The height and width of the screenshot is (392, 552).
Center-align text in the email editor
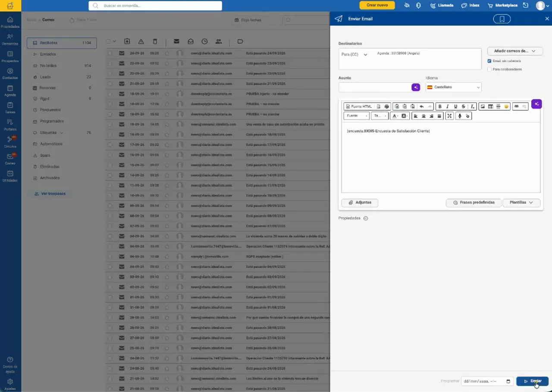click(x=423, y=116)
